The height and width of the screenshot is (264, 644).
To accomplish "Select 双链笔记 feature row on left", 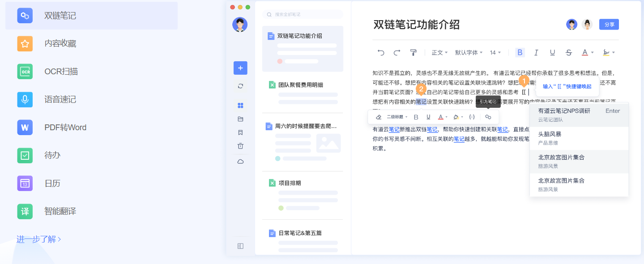I will coord(91,16).
